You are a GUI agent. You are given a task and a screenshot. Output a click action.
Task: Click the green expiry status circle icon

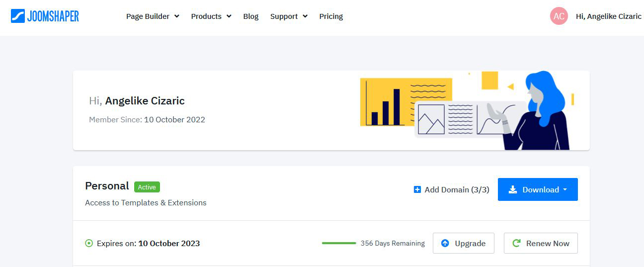coord(89,244)
